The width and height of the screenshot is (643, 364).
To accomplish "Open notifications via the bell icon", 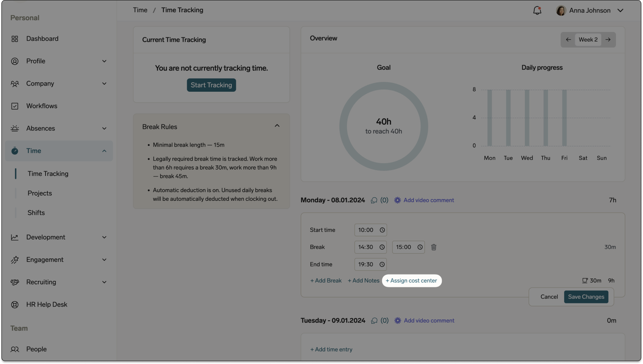I will tap(537, 10).
